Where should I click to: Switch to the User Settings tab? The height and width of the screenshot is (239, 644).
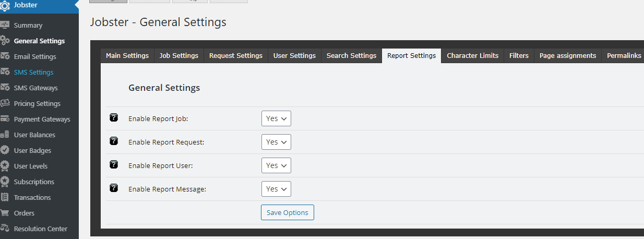[x=294, y=56]
